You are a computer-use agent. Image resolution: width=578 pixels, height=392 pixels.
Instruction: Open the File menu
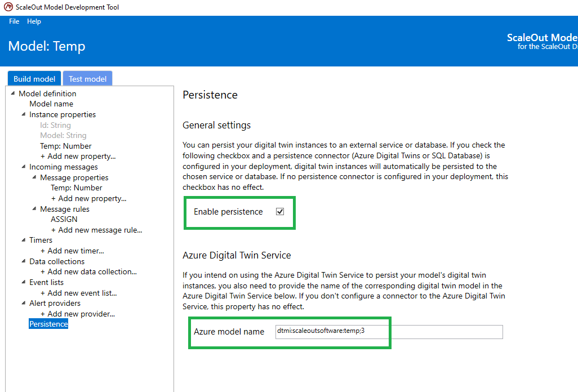coord(14,21)
